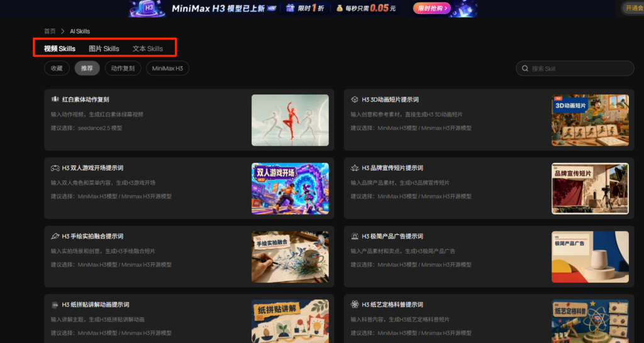Image resolution: width=644 pixels, height=343 pixels.
Task: Open the H3 3D动画短片提示词 title
Action: [390, 99]
